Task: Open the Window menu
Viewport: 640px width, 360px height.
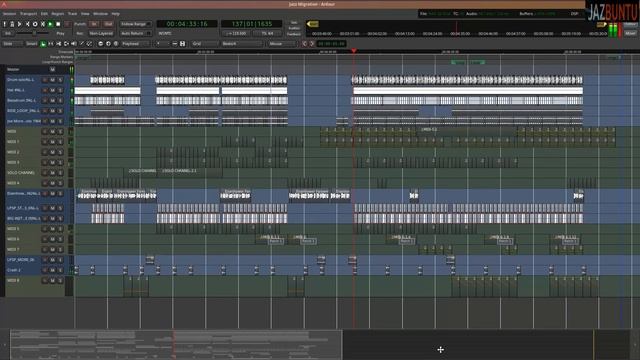Action: 100,14
